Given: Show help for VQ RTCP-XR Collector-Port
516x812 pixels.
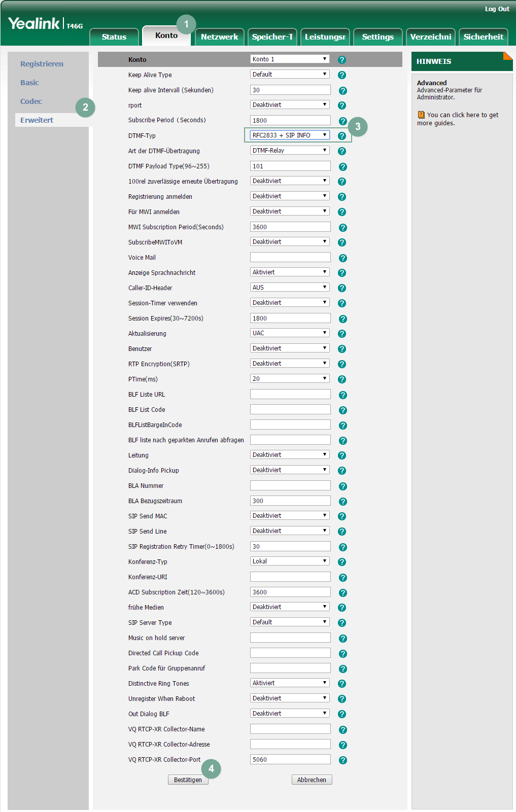Looking at the screenshot, I should (343, 760).
